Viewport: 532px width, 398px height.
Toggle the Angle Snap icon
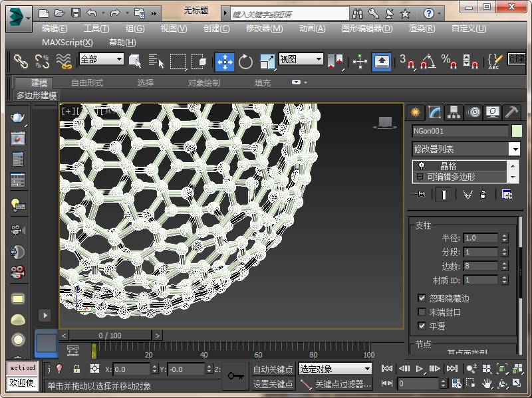pos(428,61)
